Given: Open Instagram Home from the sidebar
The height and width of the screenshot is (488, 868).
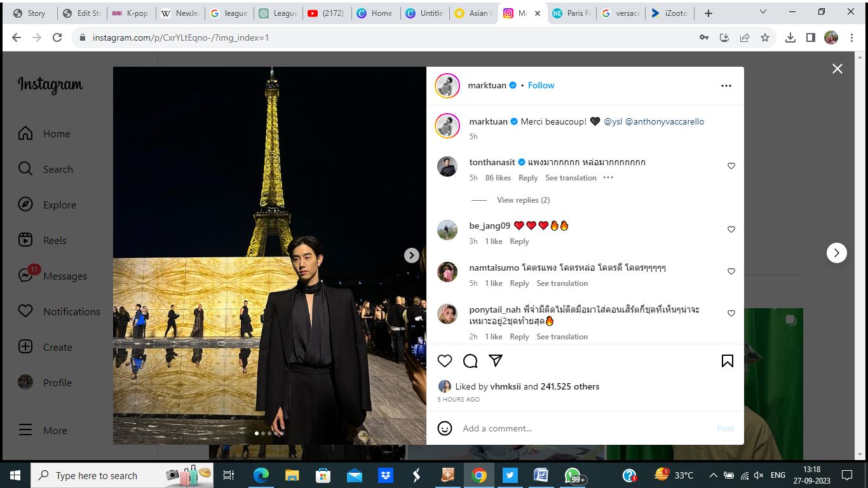Looking at the screenshot, I should click(44, 133).
